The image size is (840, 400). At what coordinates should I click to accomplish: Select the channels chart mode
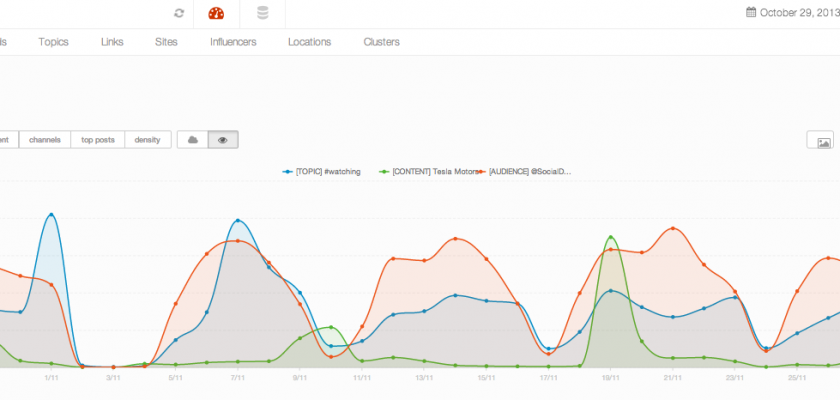pos(46,140)
